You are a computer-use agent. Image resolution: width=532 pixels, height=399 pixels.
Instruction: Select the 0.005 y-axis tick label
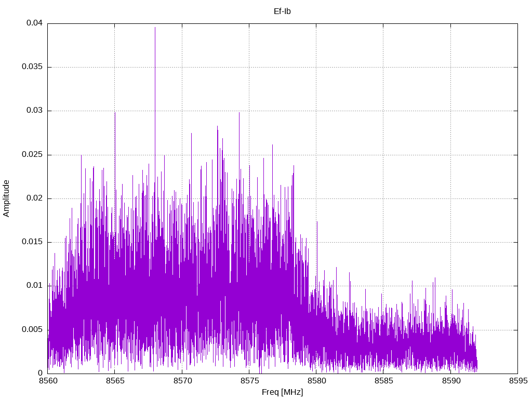click(x=32, y=329)
